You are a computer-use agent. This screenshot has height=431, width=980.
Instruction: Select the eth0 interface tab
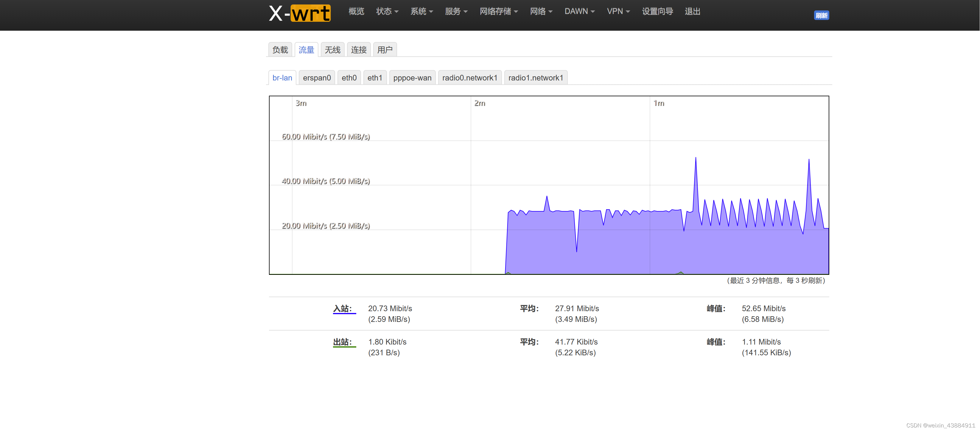click(349, 78)
